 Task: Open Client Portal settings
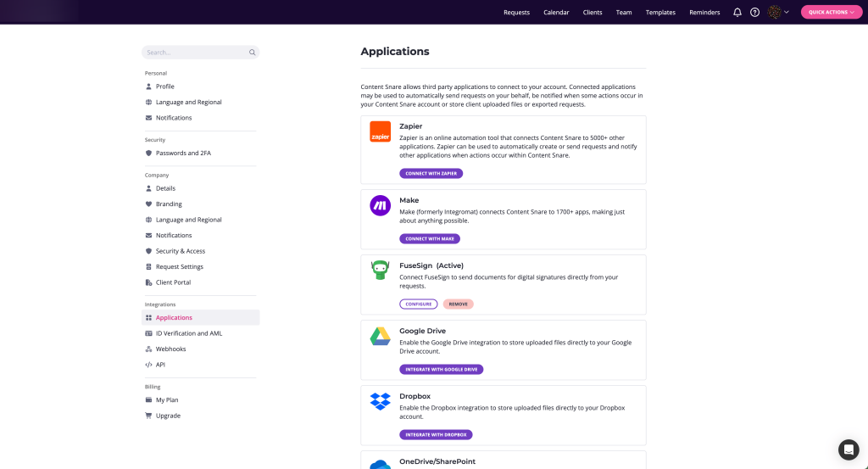[x=173, y=282]
